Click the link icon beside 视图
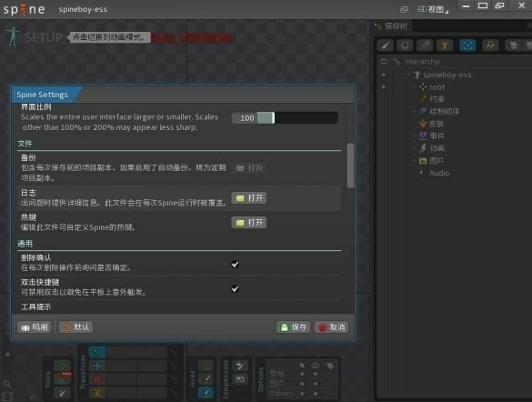The width and height of the screenshot is (532, 402). click(x=404, y=10)
